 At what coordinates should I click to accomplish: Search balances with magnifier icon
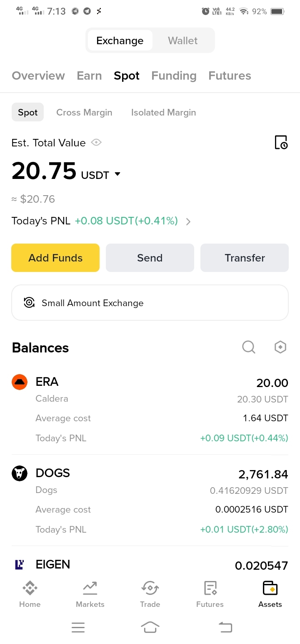coord(249,347)
